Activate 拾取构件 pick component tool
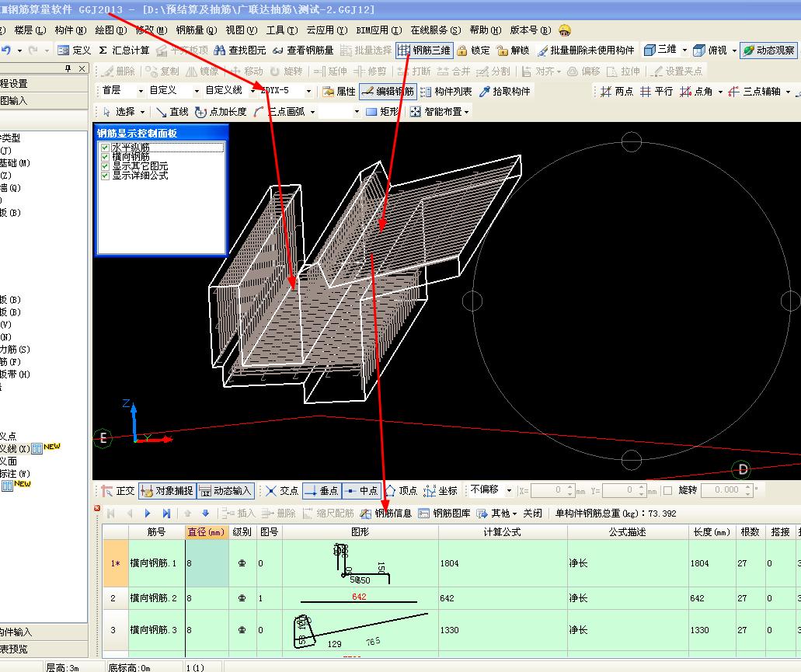 click(505, 92)
